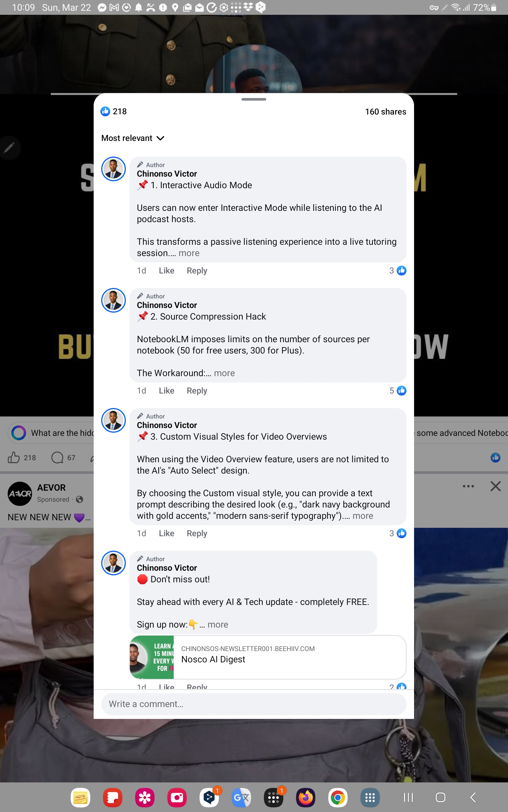Like the Interactive Audio Mode comment
This screenshot has width=508, height=812.
tap(166, 271)
